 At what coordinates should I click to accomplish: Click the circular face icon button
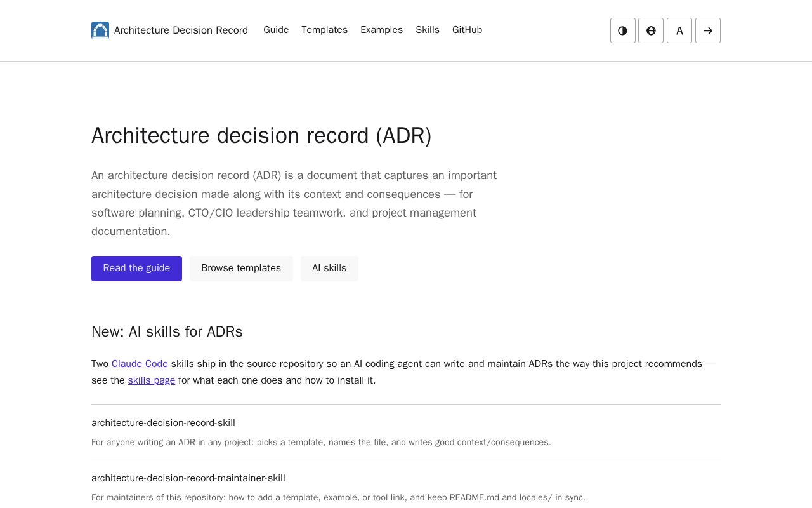651,30
